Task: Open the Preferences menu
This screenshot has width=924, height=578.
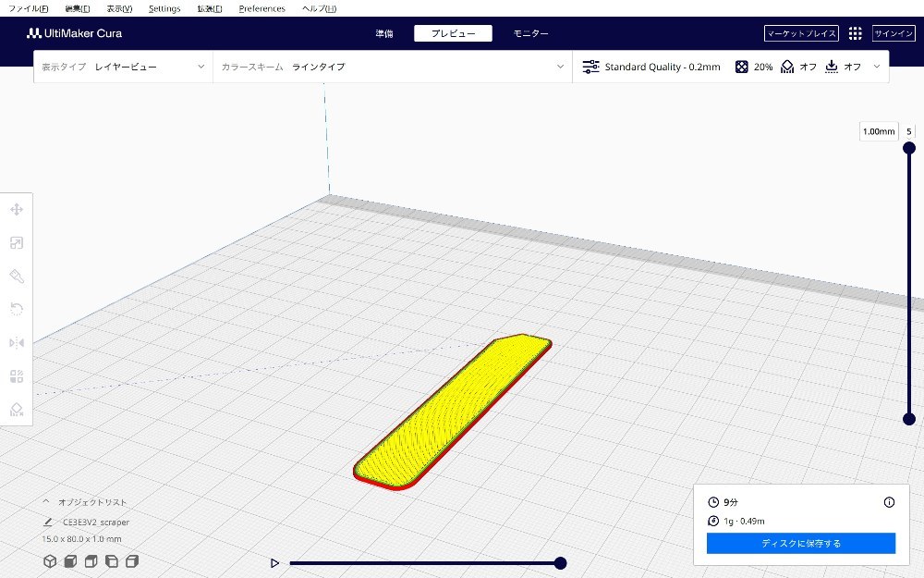Action: click(x=261, y=8)
